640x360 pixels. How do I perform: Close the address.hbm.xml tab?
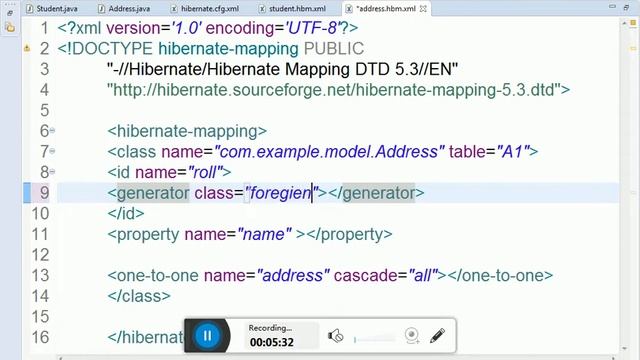click(x=423, y=9)
